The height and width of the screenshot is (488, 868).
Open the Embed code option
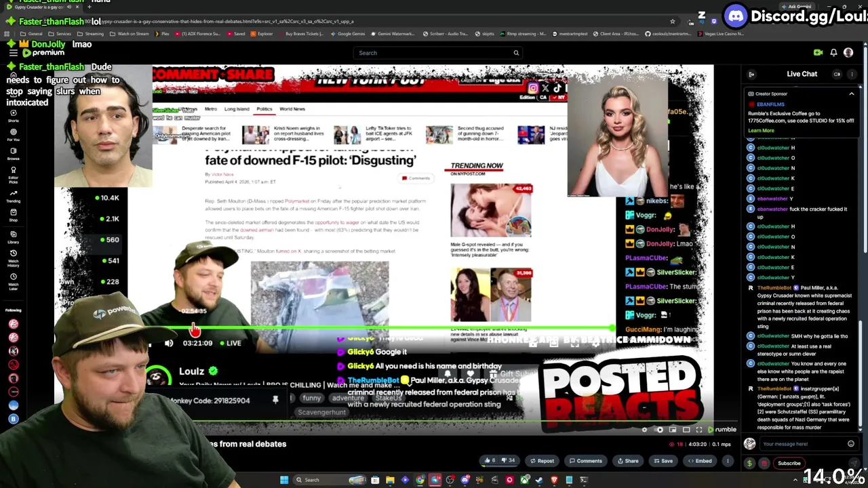pos(700,461)
